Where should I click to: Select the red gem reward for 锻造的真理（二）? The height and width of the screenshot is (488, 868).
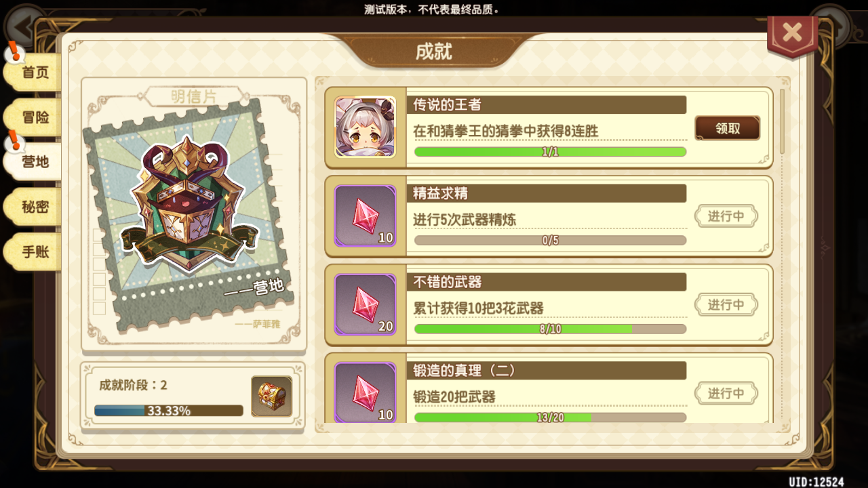click(x=365, y=392)
